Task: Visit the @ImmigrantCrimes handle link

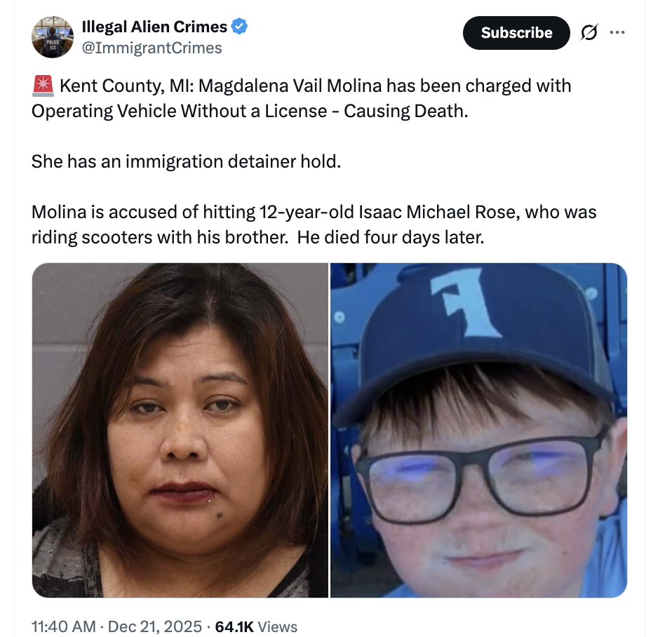Action: [152, 48]
